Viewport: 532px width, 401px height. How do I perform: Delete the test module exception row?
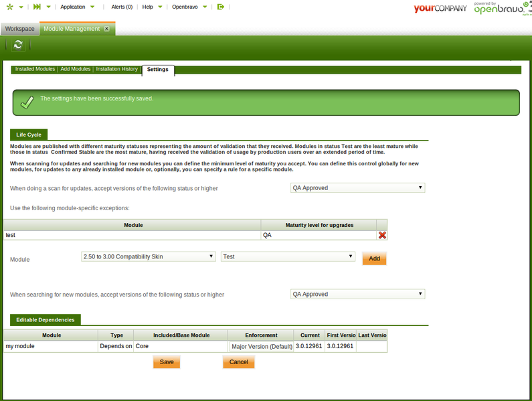click(382, 235)
